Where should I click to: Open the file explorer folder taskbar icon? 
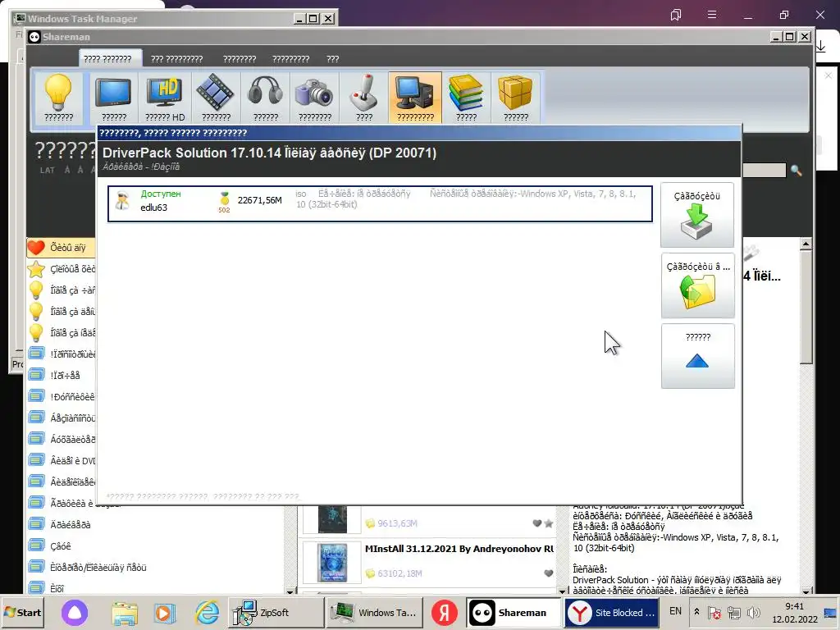pyautogui.click(x=125, y=612)
